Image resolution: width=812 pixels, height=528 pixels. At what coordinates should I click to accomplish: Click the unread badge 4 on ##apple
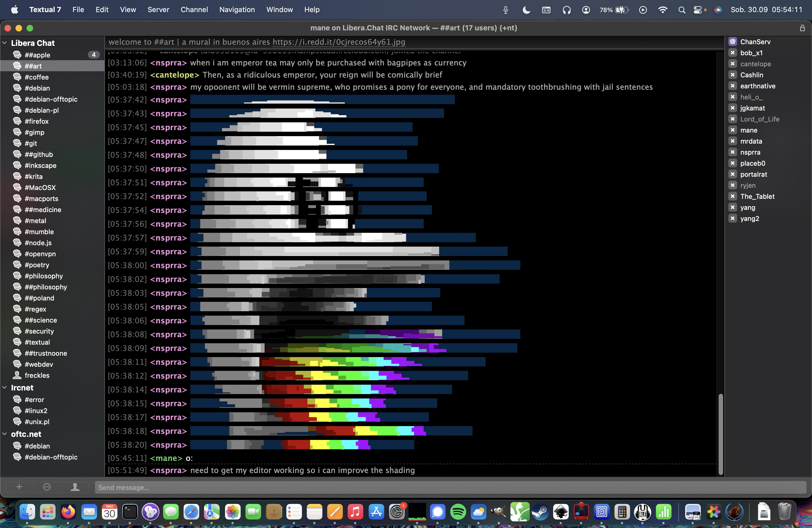point(93,55)
